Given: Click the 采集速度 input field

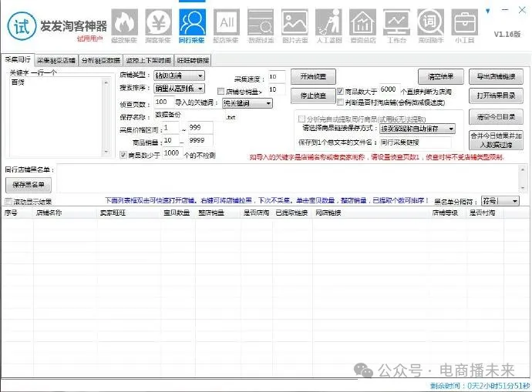Looking at the screenshot, I should point(276,75).
